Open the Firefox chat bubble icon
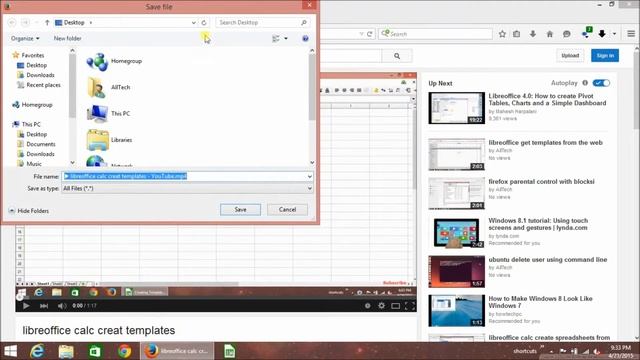The width and height of the screenshot is (640, 360). (x=567, y=34)
